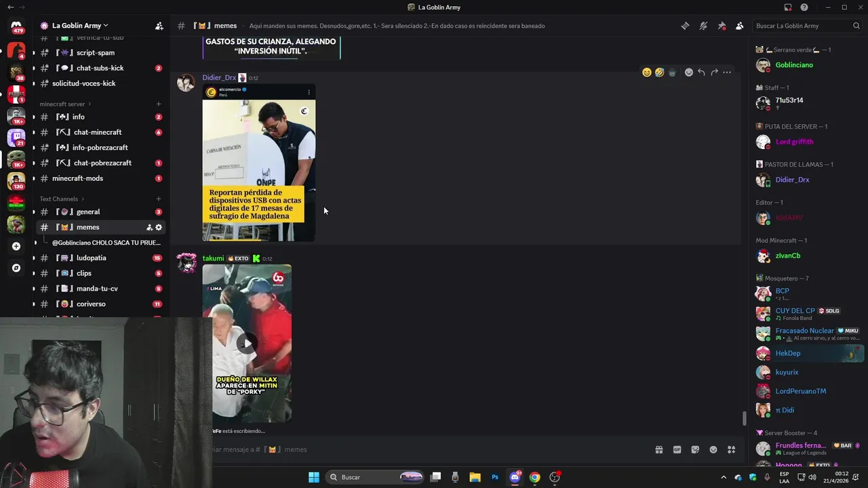This screenshot has height=488, width=868.
Task: Open Direct Messages home icon
Action: click(x=16, y=25)
